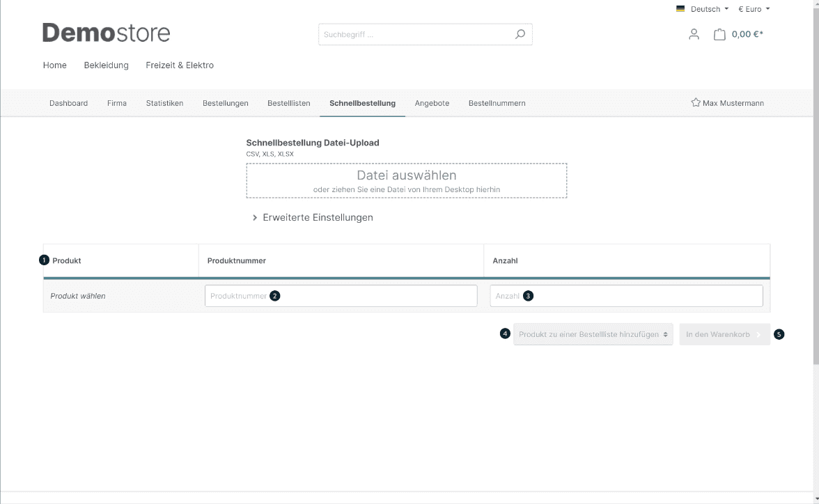The width and height of the screenshot is (819, 504).
Task: Open the Bestellliste hinzufügen dropdown
Action: coord(593,334)
